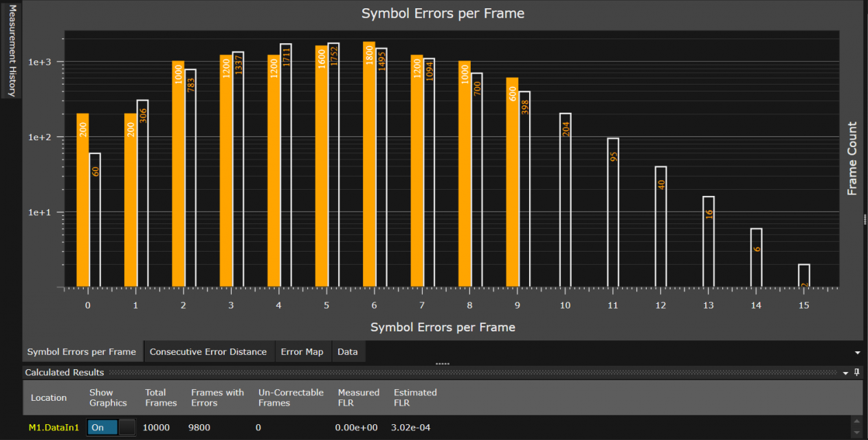
Task: Click the 1e+1 y-axis label
Action: (41, 212)
